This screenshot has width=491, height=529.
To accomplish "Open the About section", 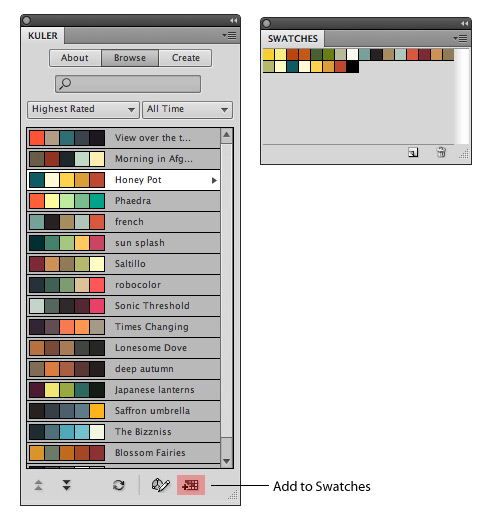I will pyautogui.click(x=75, y=58).
